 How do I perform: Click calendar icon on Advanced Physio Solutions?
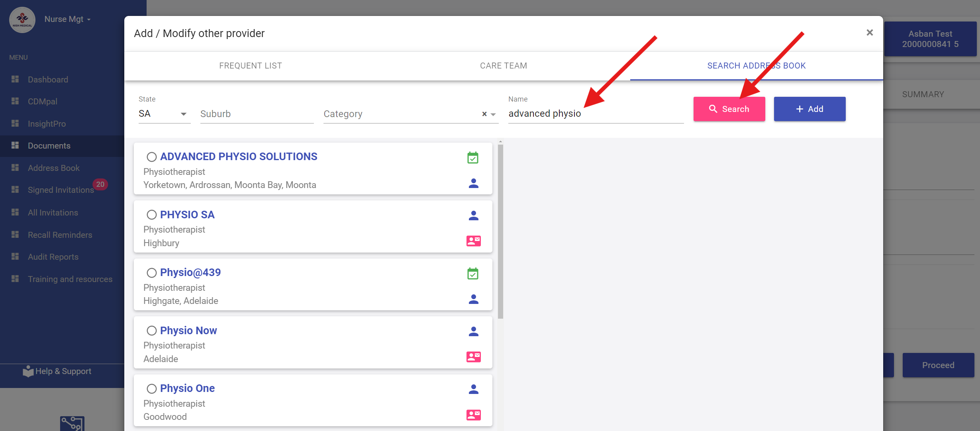click(473, 158)
